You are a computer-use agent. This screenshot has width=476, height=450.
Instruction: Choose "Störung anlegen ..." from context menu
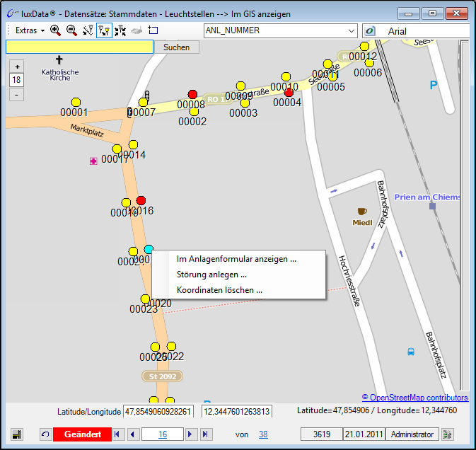211,275
